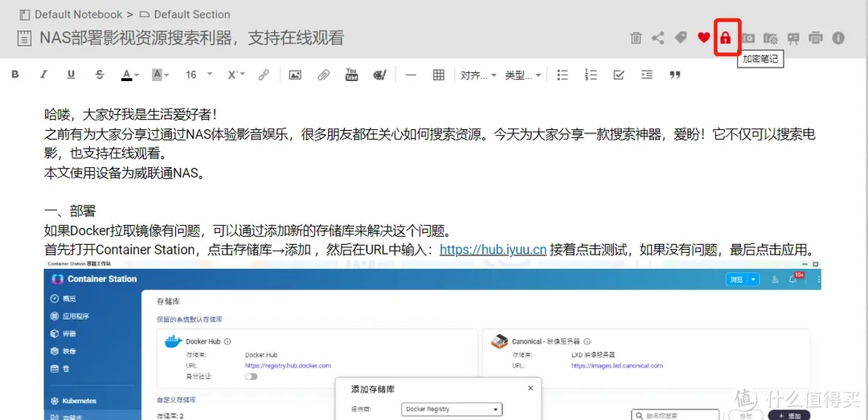Click the info icon beside Canonical - 映像服务器
868x420 pixels.
pos(587,342)
